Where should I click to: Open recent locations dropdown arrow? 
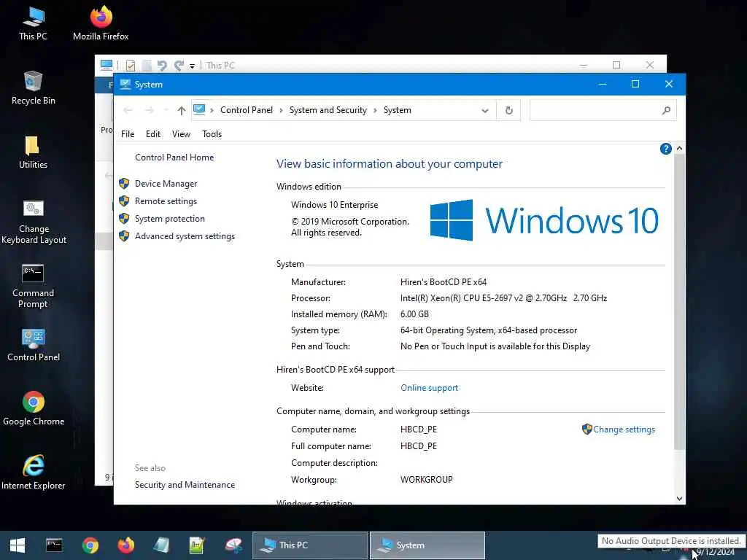click(166, 111)
